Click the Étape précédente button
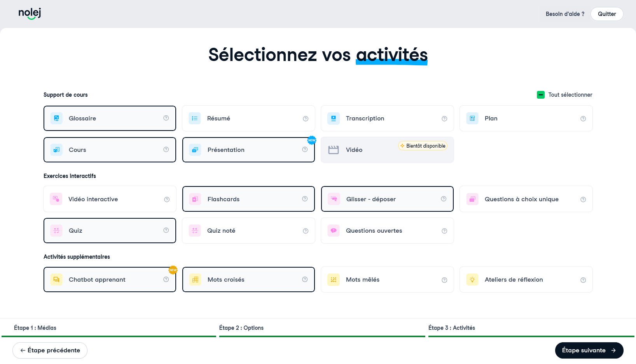Viewport: 636px width, 364px height. 50,350
